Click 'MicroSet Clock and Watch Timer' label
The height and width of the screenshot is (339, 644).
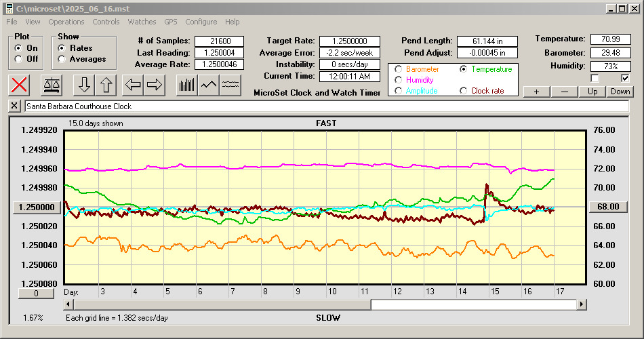pyautogui.click(x=317, y=93)
